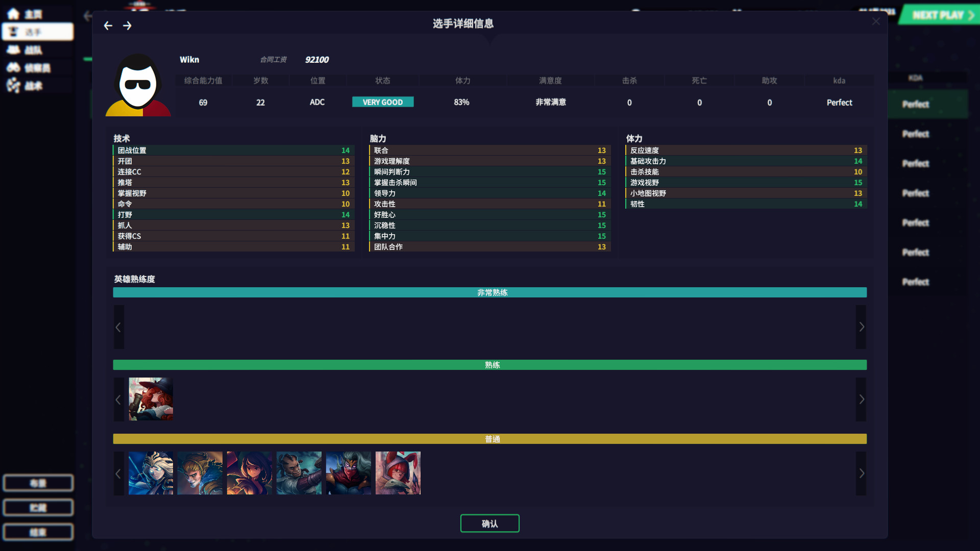Image resolution: width=980 pixels, height=551 pixels.
Task: Click the VERY GOOD status badge
Action: pyautogui.click(x=383, y=102)
